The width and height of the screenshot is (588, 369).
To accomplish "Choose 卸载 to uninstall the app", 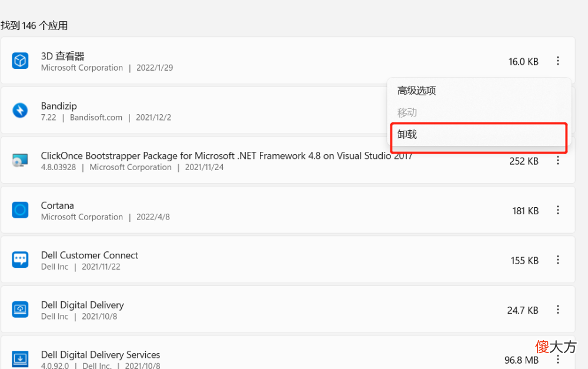I will pyautogui.click(x=479, y=134).
